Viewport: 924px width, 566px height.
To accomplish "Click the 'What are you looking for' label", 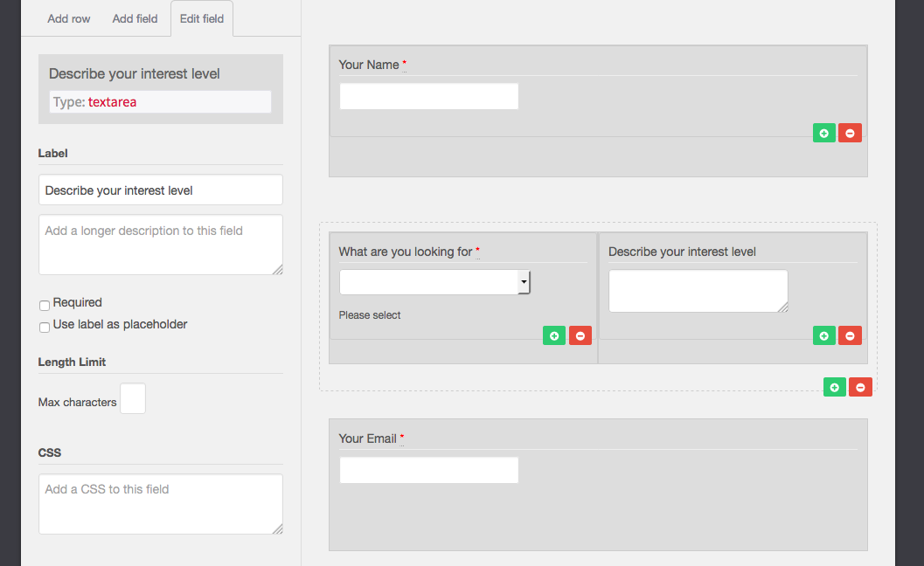I will coord(406,252).
